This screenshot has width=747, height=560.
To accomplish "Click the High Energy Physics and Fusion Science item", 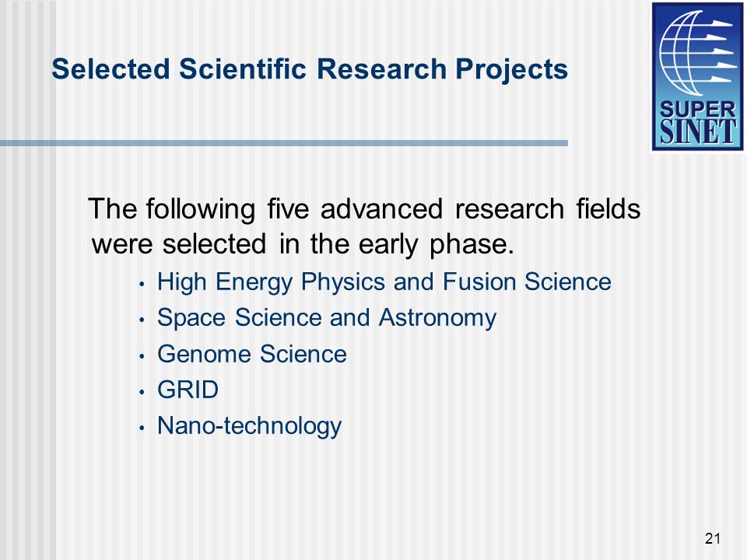I will (x=384, y=282).
